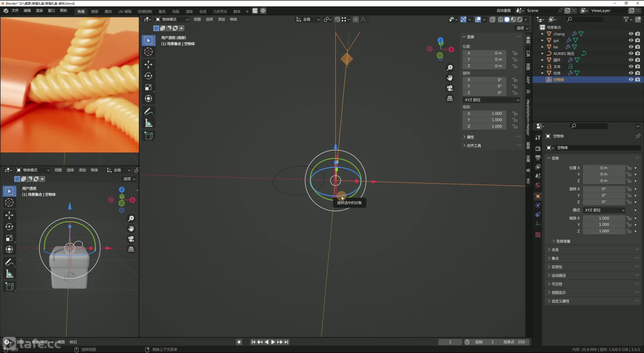Click the 自动重载 button in top bar
The image size is (644, 353).
(x=504, y=11)
